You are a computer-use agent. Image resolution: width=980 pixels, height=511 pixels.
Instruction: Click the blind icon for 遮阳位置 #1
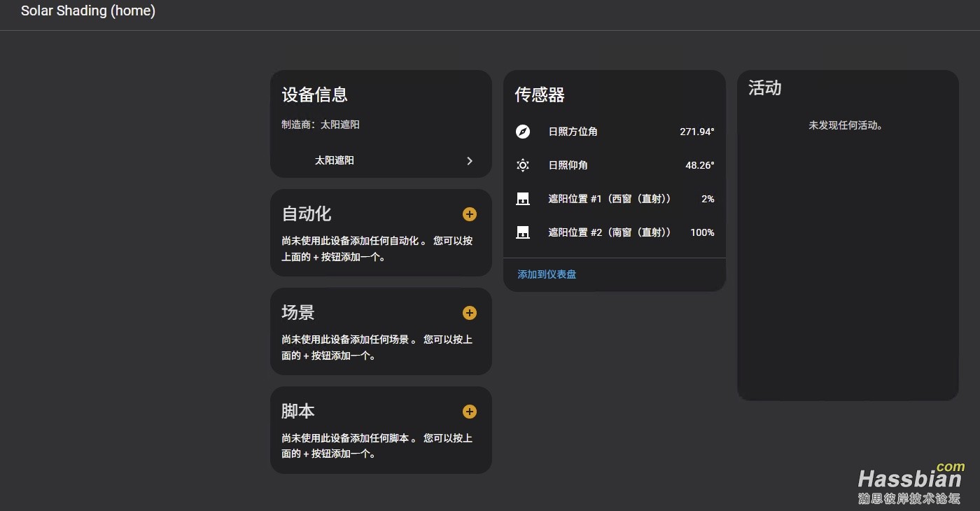[x=523, y=199]
